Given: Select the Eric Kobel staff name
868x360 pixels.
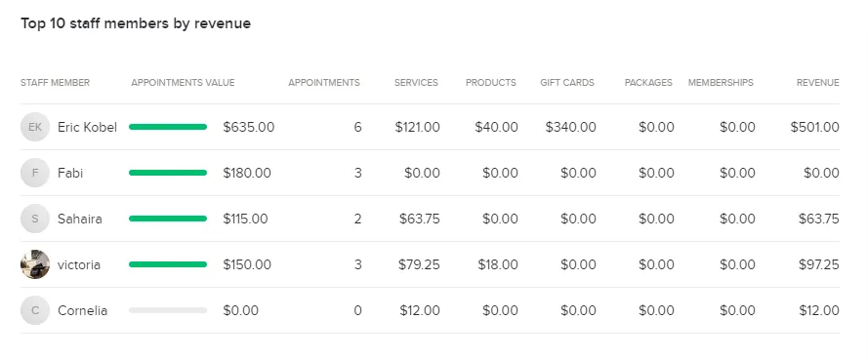Looking at the screenshot, I should pyautogui.click(x=88, y=127).
